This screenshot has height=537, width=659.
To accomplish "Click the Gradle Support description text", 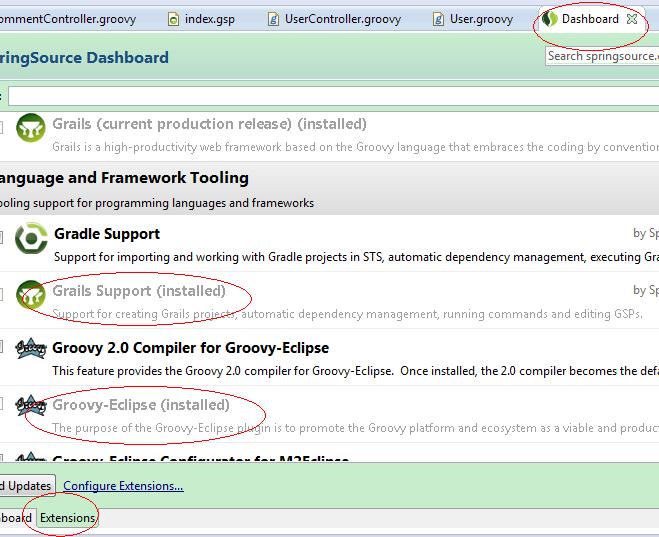I will [x=356, y=257].
